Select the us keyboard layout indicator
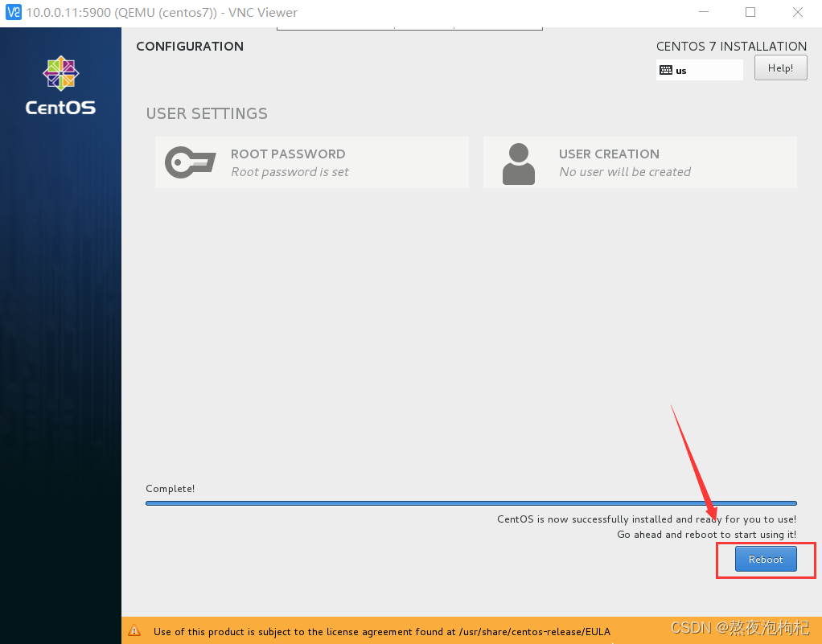The height and width of the screenshot is (644, 822). pos(699,70)
